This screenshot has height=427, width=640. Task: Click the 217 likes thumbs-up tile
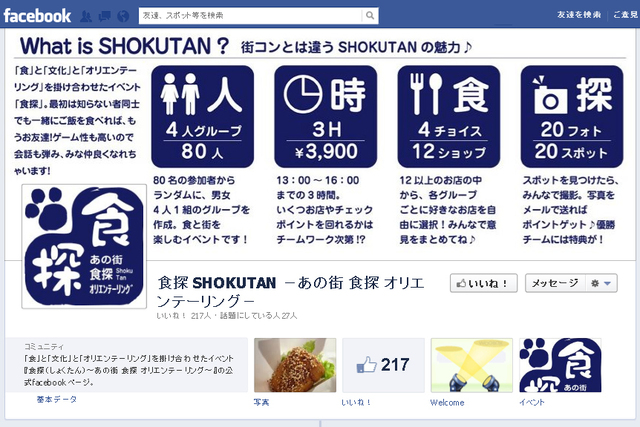(x=383, y=365)
